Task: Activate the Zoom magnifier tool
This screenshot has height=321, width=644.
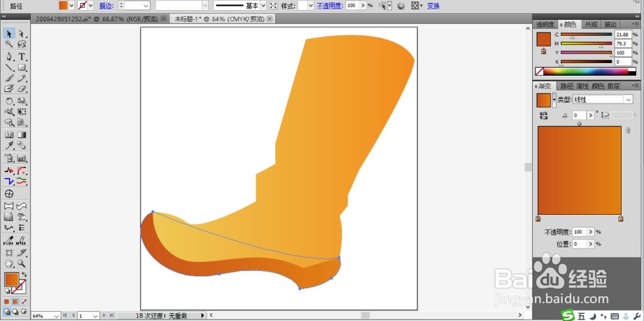Action: point(21,264)
